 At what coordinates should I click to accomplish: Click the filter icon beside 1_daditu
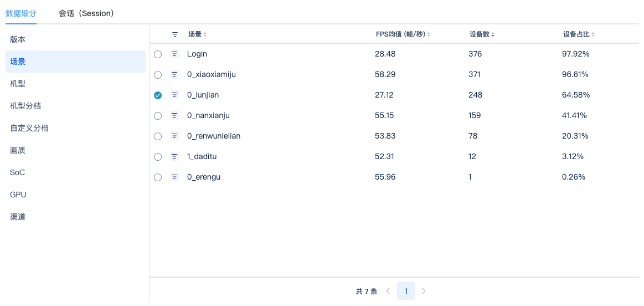[x=174, y=156]
